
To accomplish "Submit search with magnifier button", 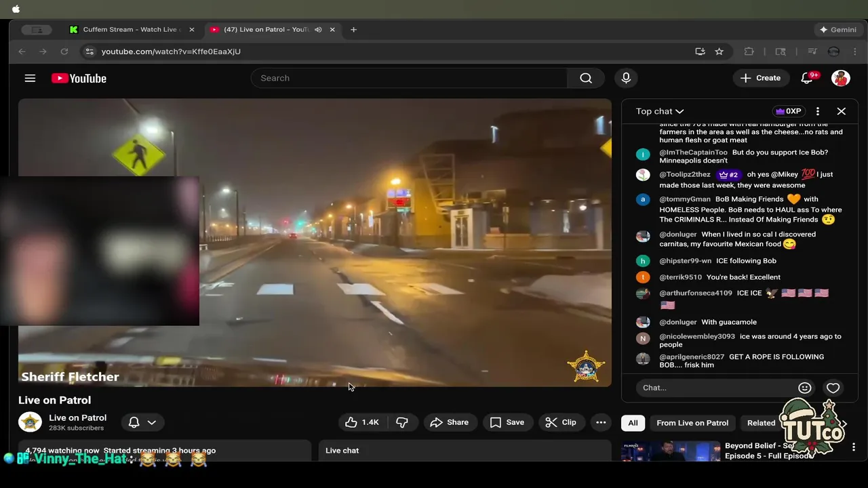I will (x=586, y=78).
